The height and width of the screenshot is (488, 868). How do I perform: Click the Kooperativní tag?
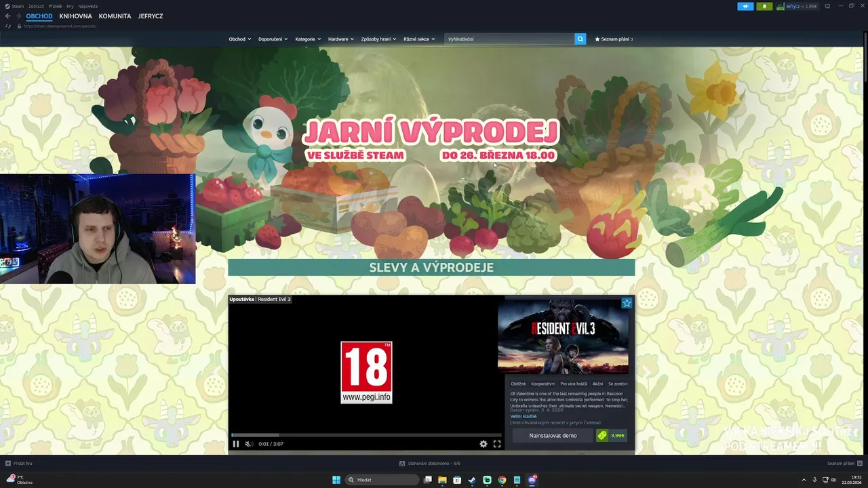543,384
